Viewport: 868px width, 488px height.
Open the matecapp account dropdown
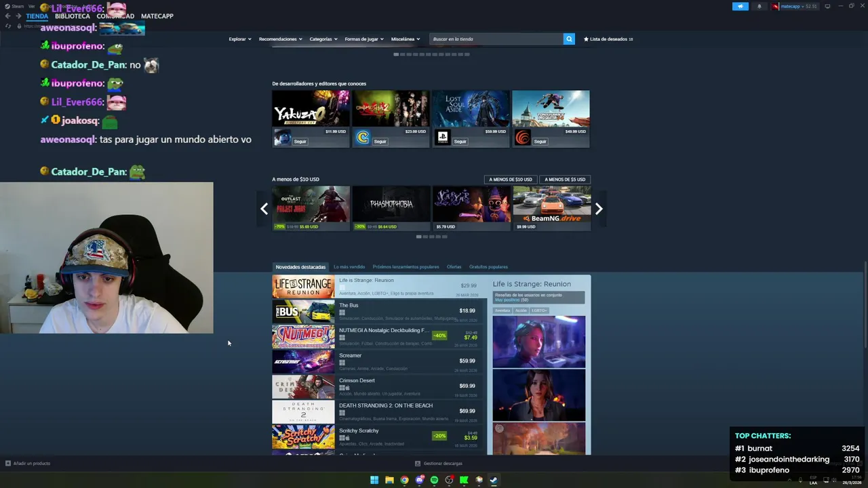(795, 6)
